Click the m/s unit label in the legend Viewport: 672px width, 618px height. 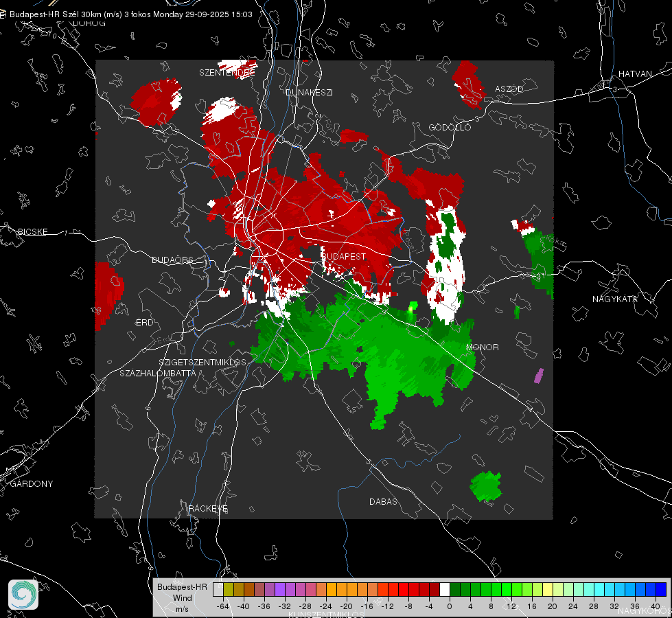[x=182, y=608]
